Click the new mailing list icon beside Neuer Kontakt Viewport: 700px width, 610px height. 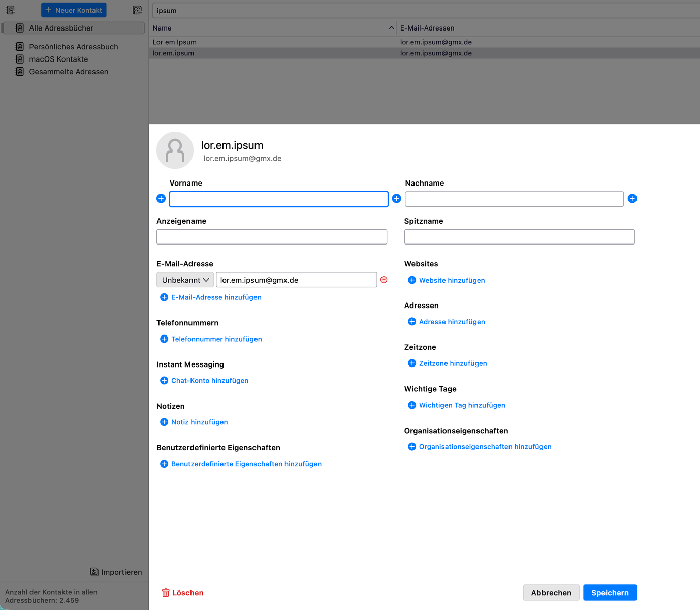[x=137, y=10]
